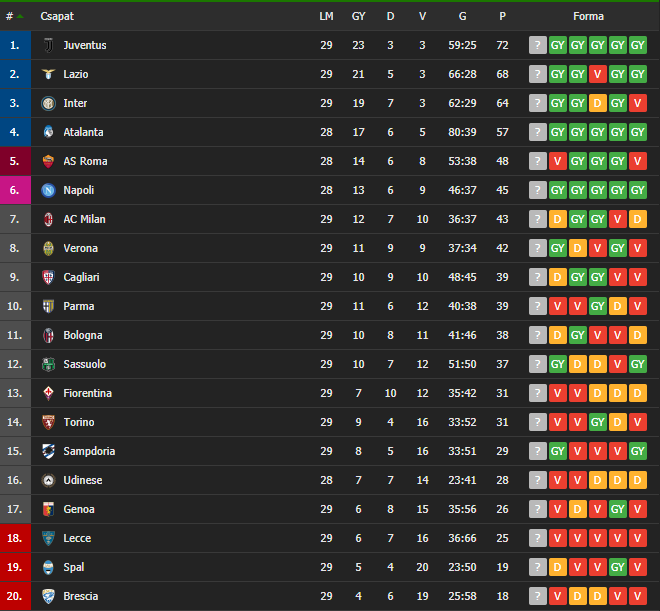Click the Csapat column header

(57, 16)
